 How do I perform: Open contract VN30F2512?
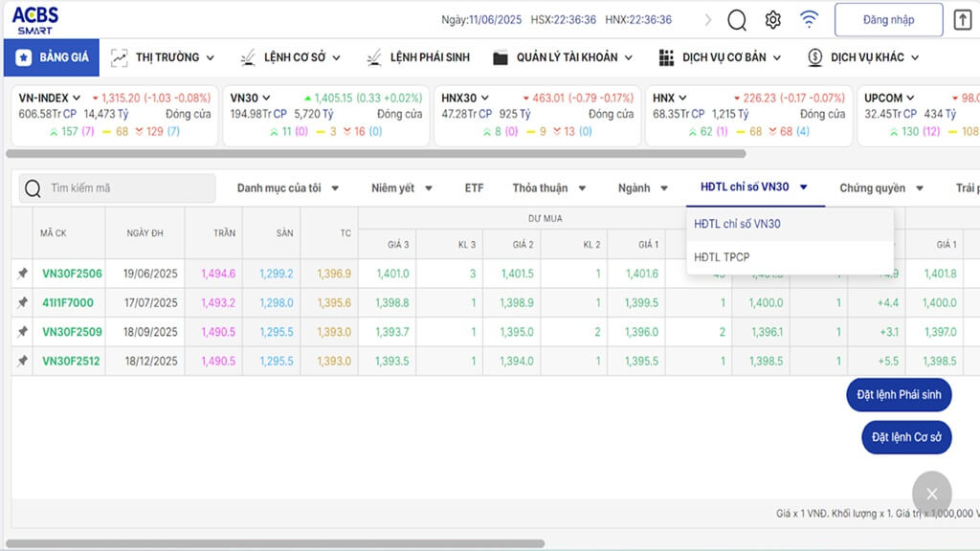pos(71,361)
